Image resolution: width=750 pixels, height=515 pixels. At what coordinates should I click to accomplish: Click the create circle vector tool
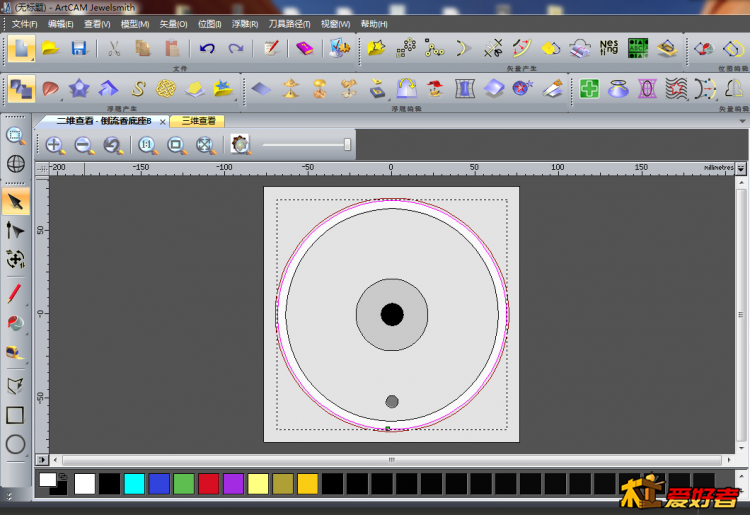(15, 444)
